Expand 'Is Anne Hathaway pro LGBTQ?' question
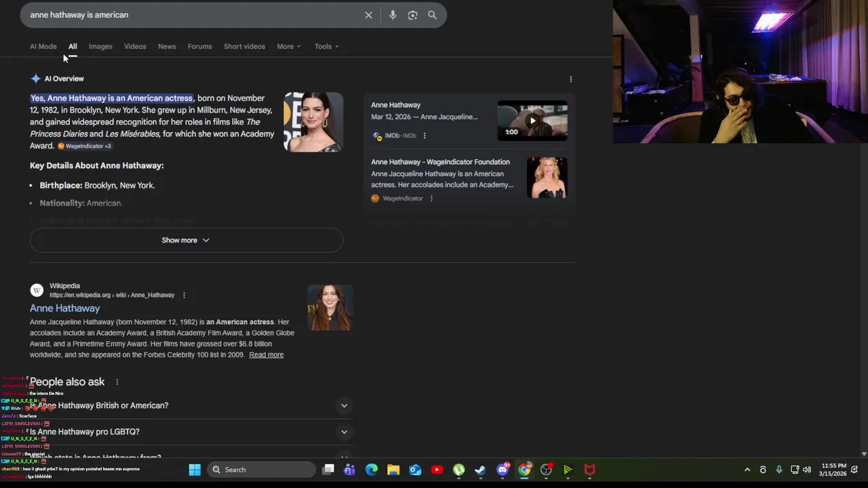Image resolution: width=868 pixels, height=488 pixels. [192, 432]
